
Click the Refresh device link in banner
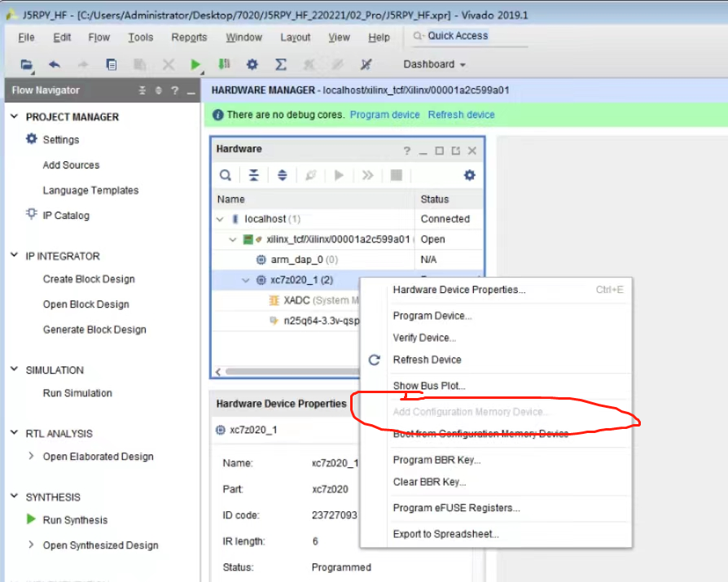[461, 115]
